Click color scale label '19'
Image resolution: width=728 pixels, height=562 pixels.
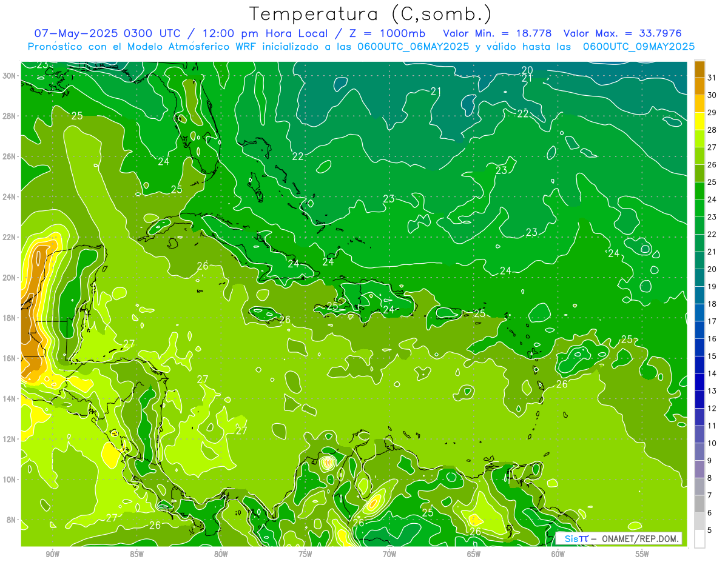click(712, 287)
